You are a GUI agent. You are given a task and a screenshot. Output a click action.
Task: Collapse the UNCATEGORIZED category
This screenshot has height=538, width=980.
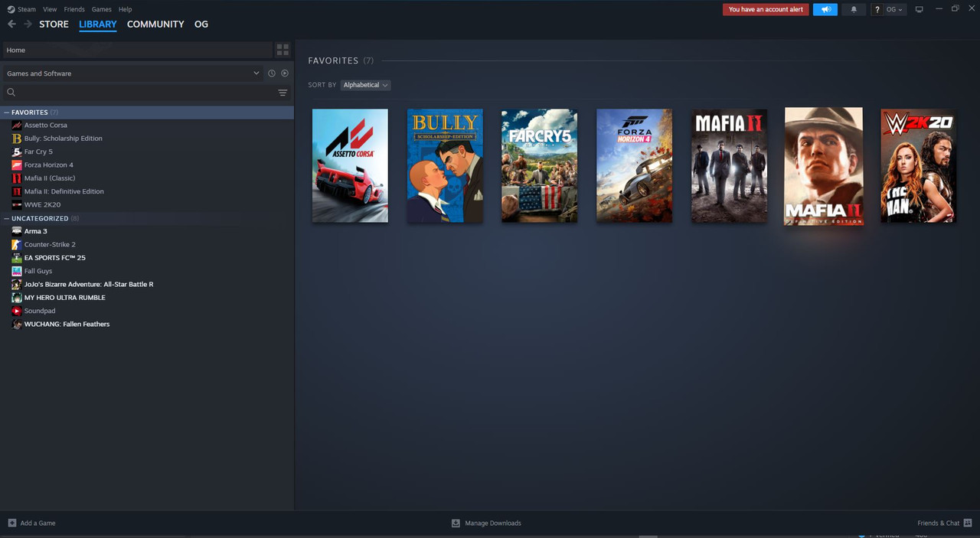pos(7,218)
